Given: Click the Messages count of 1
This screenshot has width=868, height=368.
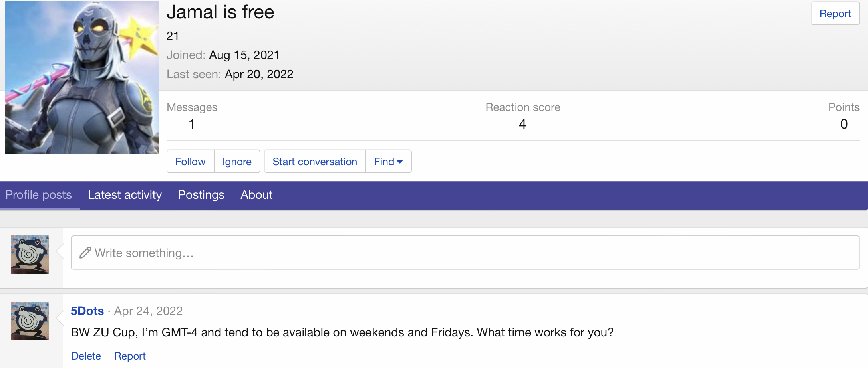Looking at the screenshot, I should click(x=192, y=124).
